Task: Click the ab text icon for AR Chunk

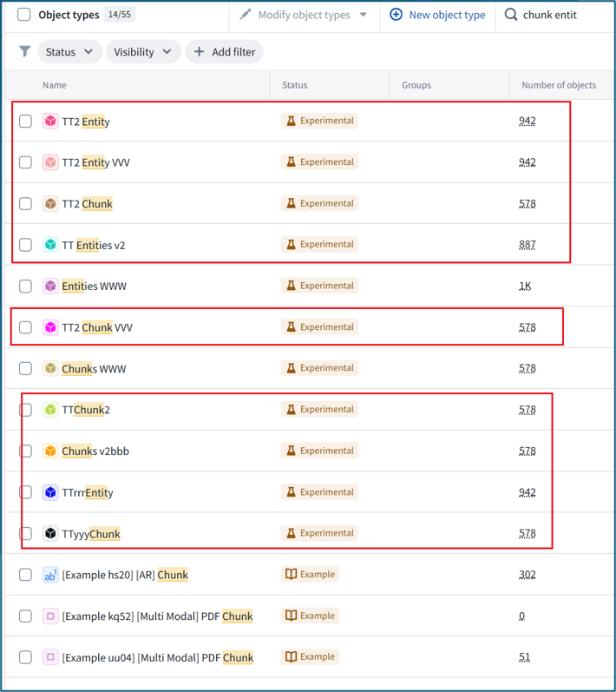Action: [x=50, y=575]
